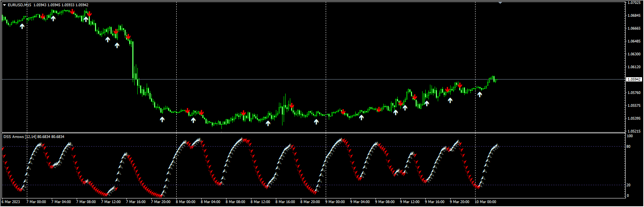Screen dimensions: 644x207
Task: Click the white up arrow just before 9 Mar 00:00
Action: [x=316, y=122]
